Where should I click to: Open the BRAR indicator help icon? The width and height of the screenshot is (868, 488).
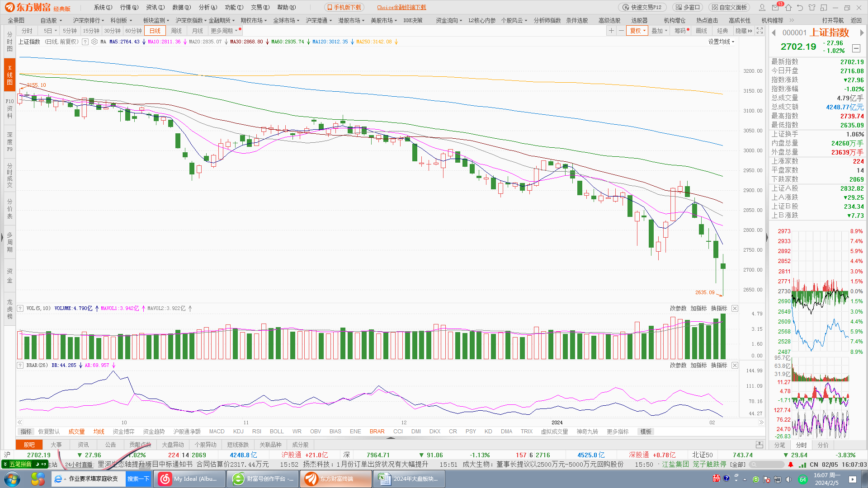pos(20,365)
